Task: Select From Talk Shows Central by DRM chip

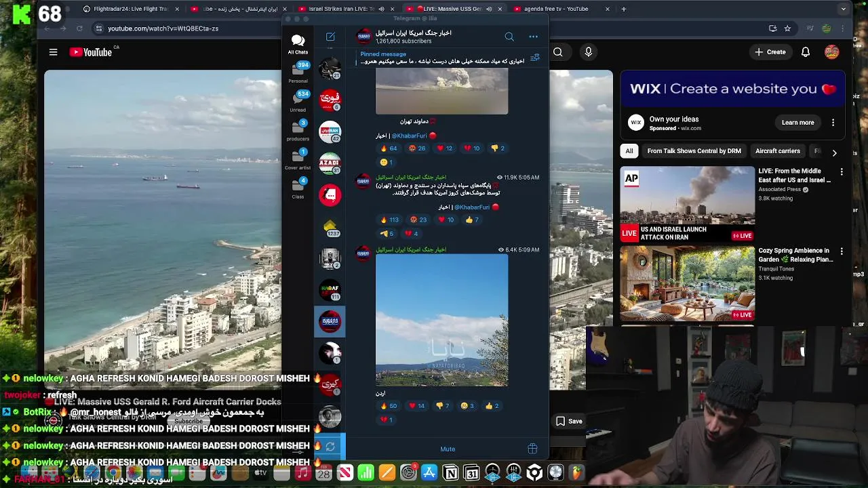Action: 694,151
